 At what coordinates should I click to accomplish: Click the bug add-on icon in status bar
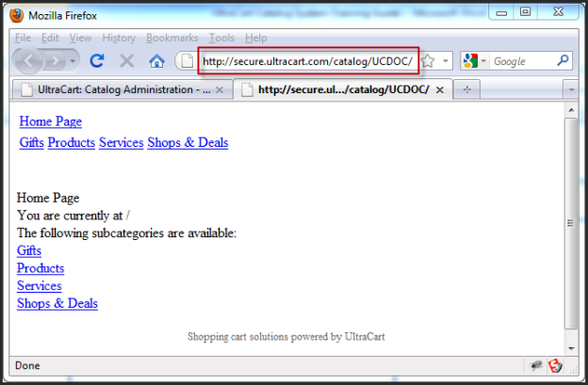[536, 365]
